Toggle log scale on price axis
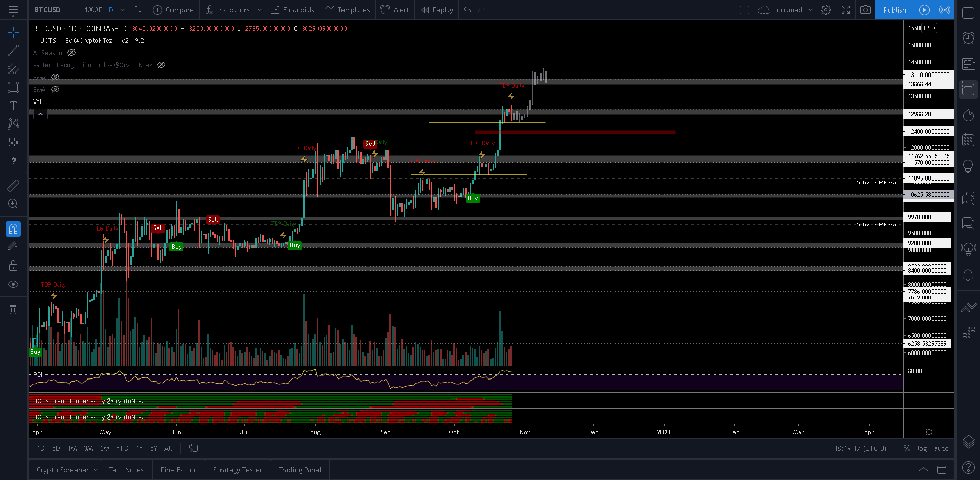Screen dimensions: 980x480 (922, 448)
